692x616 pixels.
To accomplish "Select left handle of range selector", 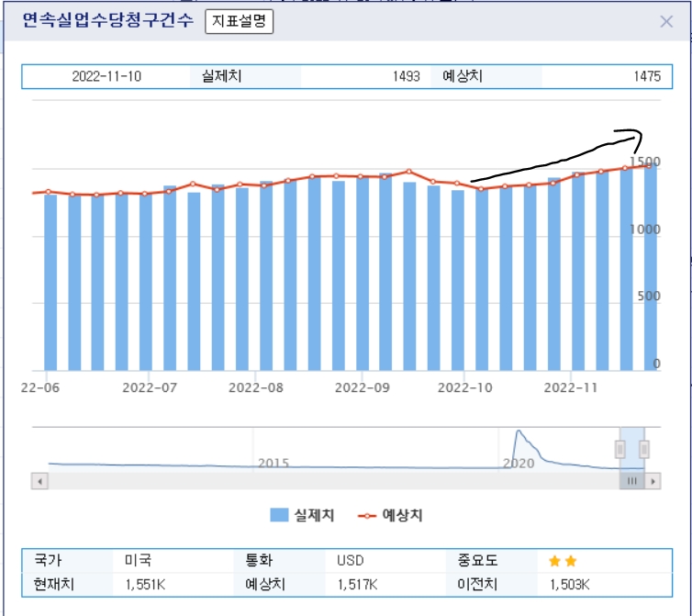I will pos(620,450).
